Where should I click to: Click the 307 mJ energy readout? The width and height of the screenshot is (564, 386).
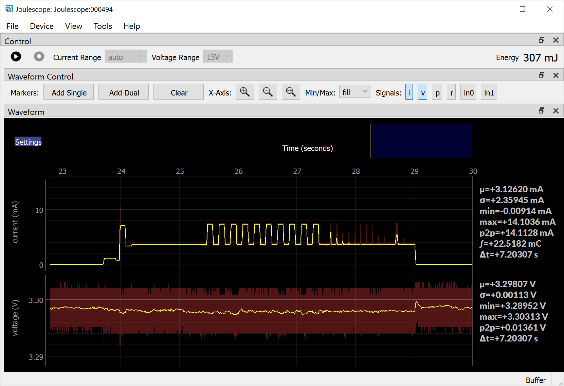point(540,58)
